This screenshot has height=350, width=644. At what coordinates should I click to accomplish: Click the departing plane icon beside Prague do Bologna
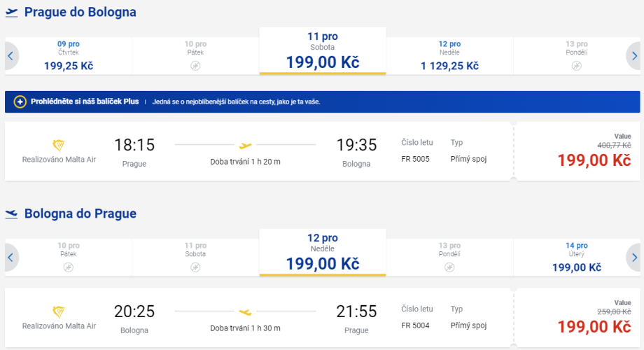(x=11, y=13)
